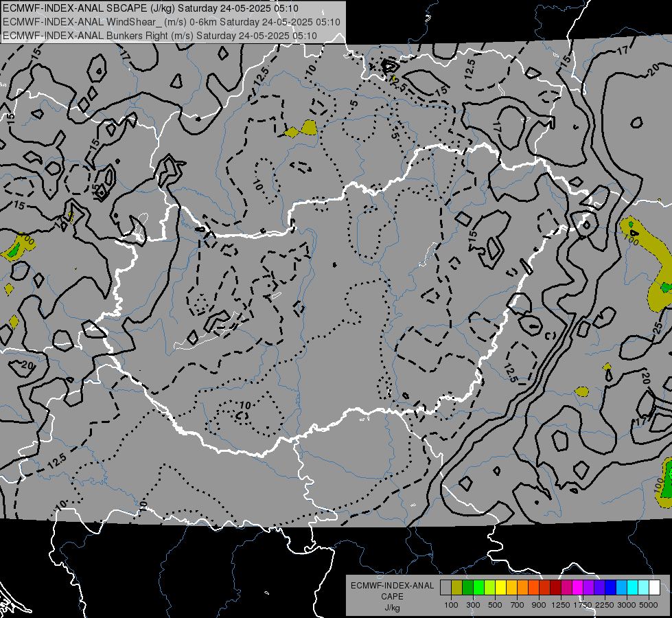Screen dimensions: 672x618
Task: Select the white legend swatch
Action: coord(654,587)
